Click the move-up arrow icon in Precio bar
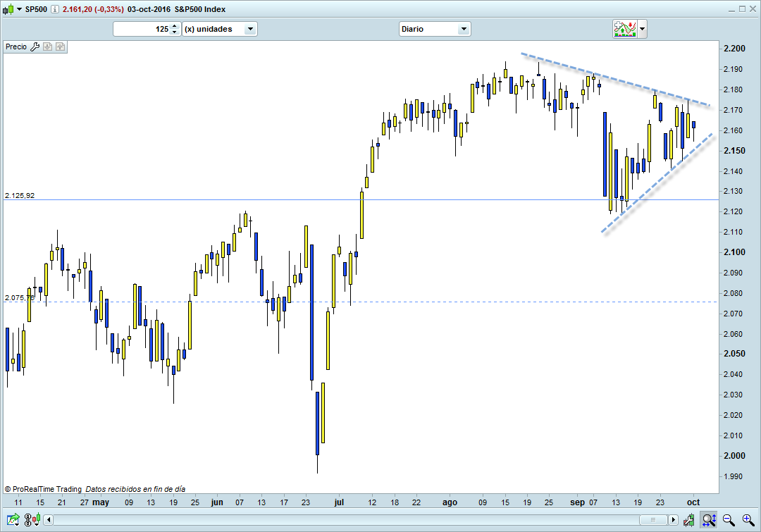The height and width of the screenshot is (532, 761). pos(60,47)
